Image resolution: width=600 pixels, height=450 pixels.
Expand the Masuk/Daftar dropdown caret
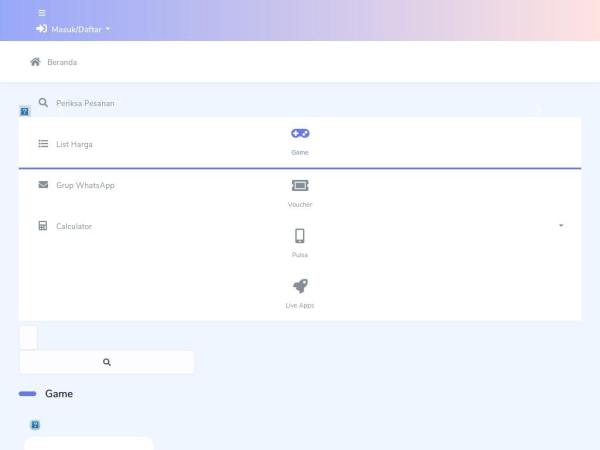(x=108, y=29)
